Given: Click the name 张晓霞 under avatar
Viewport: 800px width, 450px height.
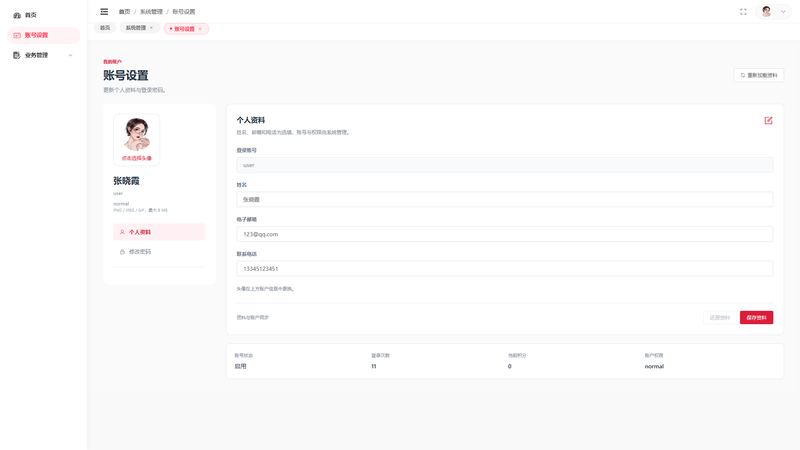Looking at the screenshot, I should (x=126, y=181).
